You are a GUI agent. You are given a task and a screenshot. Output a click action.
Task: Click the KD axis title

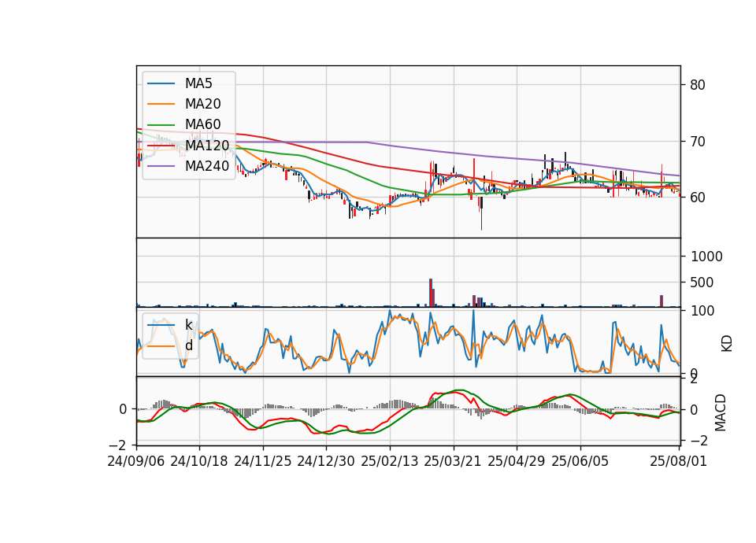[x=727, y=343]
